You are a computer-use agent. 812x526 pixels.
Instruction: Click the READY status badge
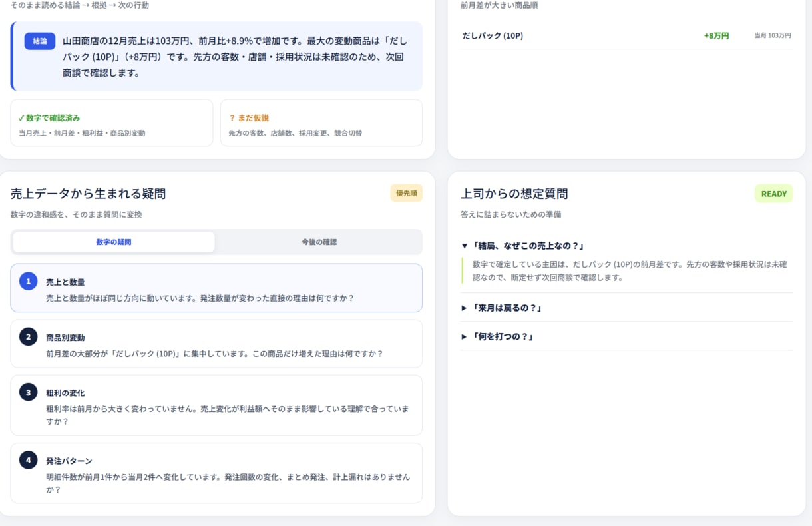point(773,194)
